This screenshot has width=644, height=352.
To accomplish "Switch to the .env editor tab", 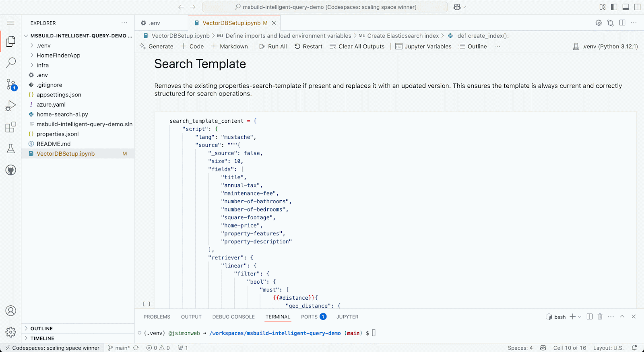I will pyautogui.click(x=155, y=23).
